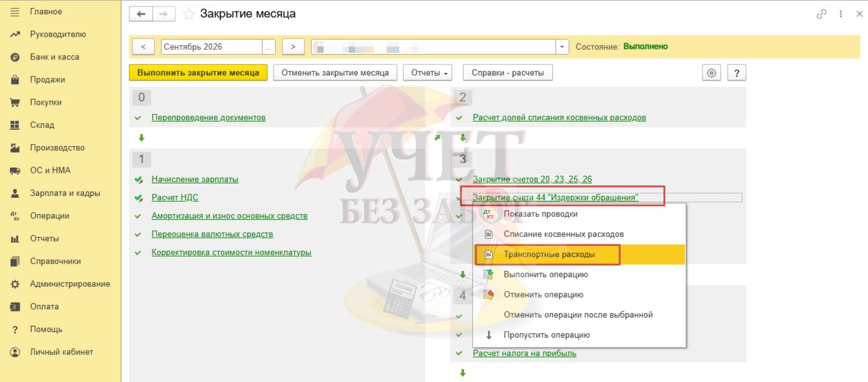Viewport: 868px width, 382px height.
Task: Go back with the left arrow button
Action: tap(141, 14)
